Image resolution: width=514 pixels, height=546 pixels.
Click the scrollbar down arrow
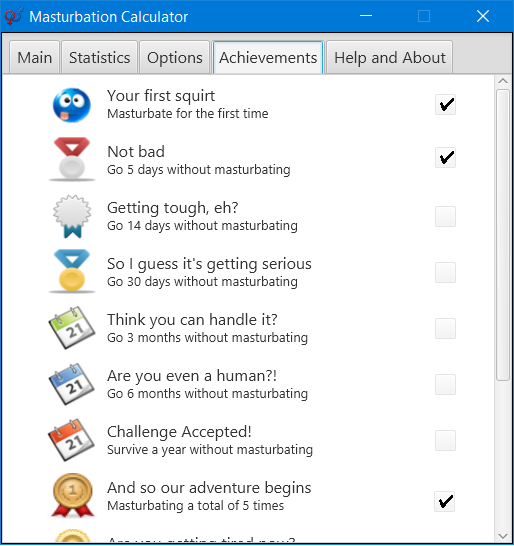[503, 536]
